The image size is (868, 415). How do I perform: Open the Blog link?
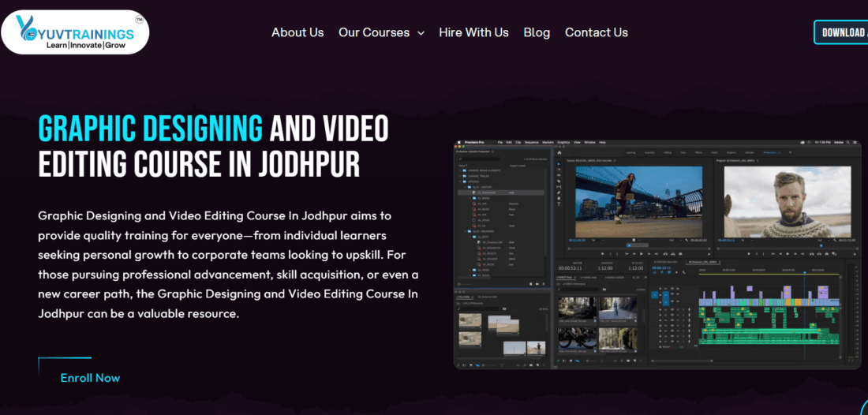[537, 32]
